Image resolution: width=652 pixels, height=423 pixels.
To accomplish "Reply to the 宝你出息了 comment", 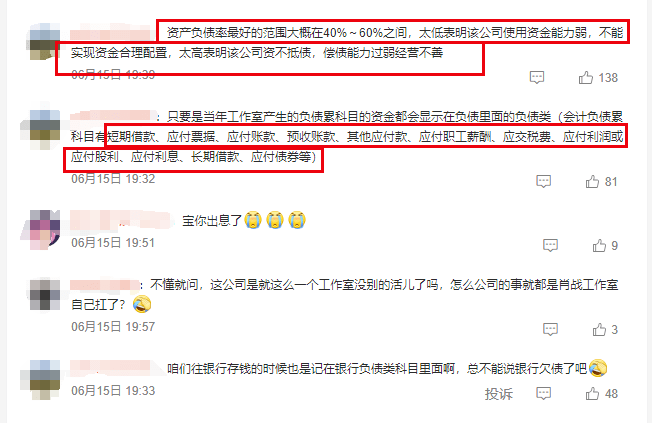I will point(550,245).
